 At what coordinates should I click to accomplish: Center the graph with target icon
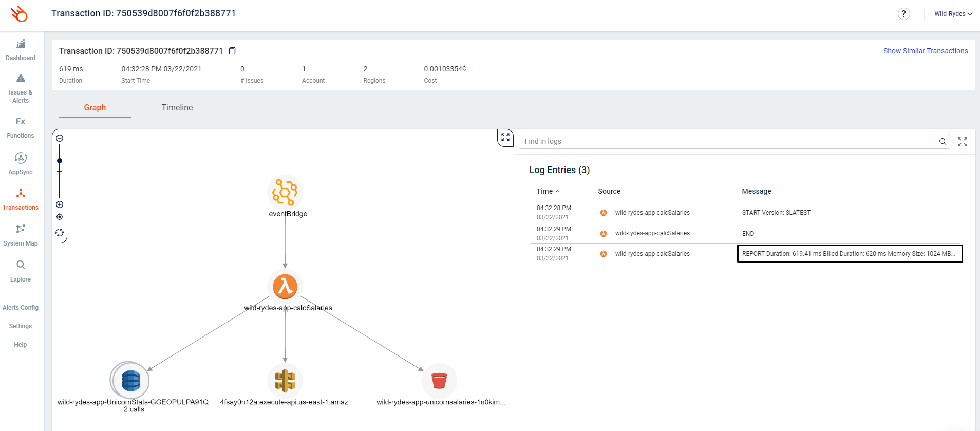pos(60,217)
